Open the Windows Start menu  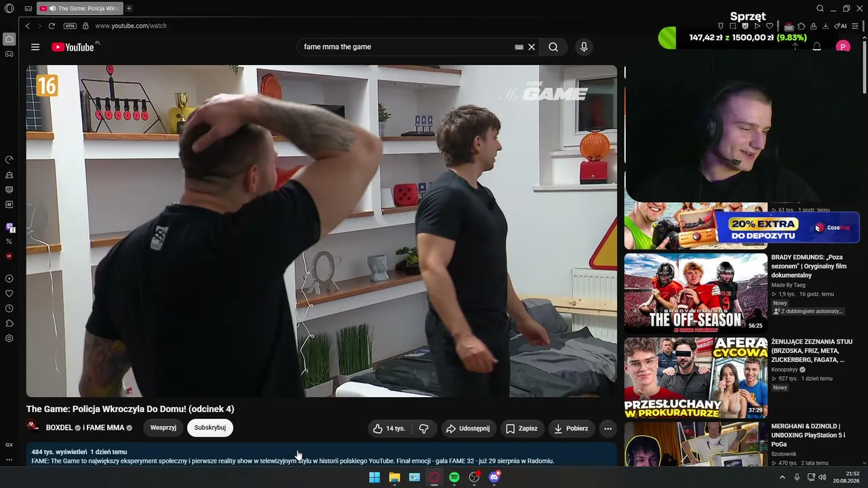pos(374,477)
